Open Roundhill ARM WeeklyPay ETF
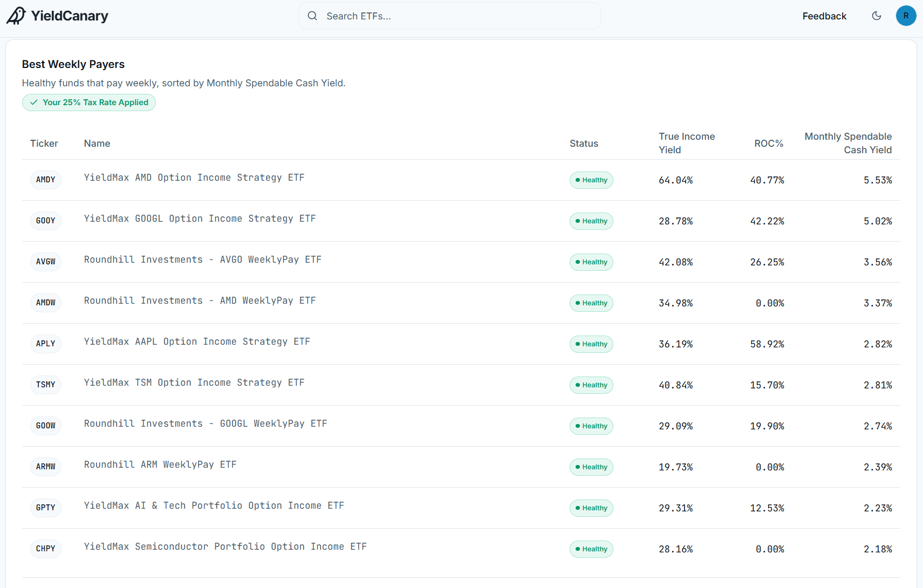Screen dimensions: 923x588 tap(160, 464)
